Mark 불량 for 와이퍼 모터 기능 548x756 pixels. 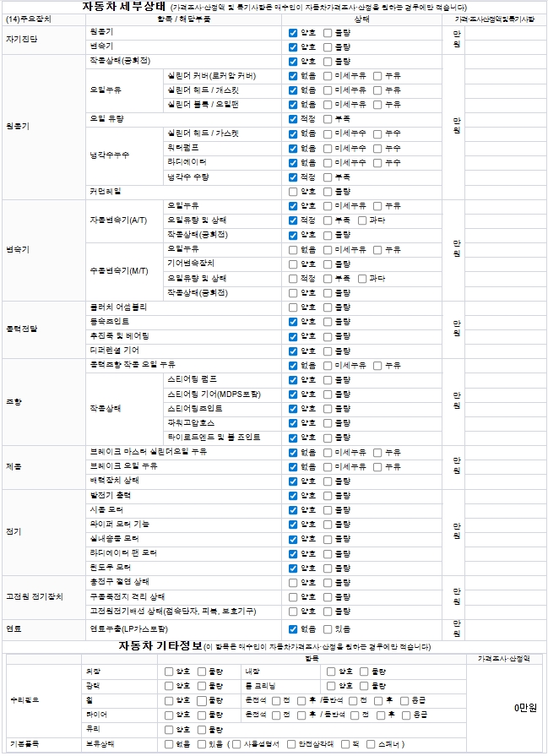(328, 525)
